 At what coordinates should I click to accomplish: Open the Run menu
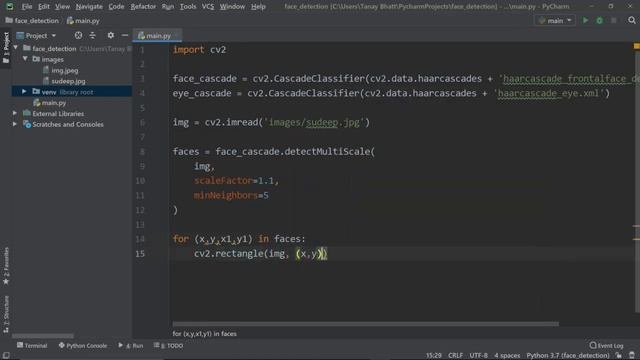point(168,7)
